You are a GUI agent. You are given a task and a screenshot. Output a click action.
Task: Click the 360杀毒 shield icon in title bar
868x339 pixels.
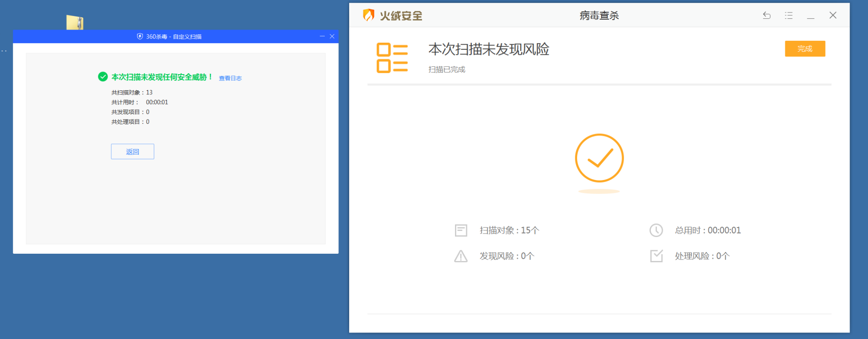[x=140, y=36]
